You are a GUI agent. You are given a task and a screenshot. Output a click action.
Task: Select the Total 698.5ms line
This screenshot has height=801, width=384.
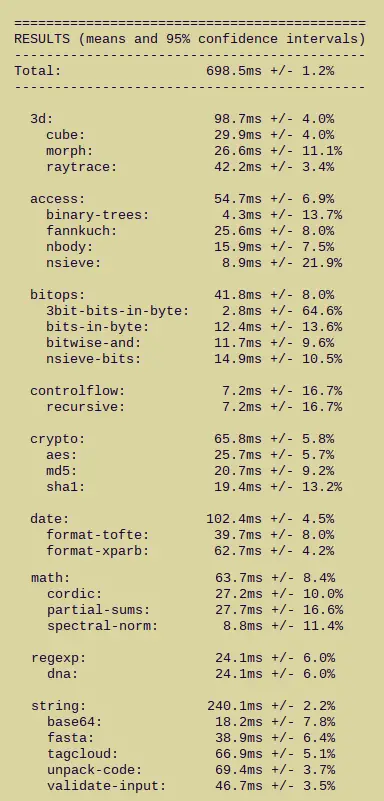[174, 71]
